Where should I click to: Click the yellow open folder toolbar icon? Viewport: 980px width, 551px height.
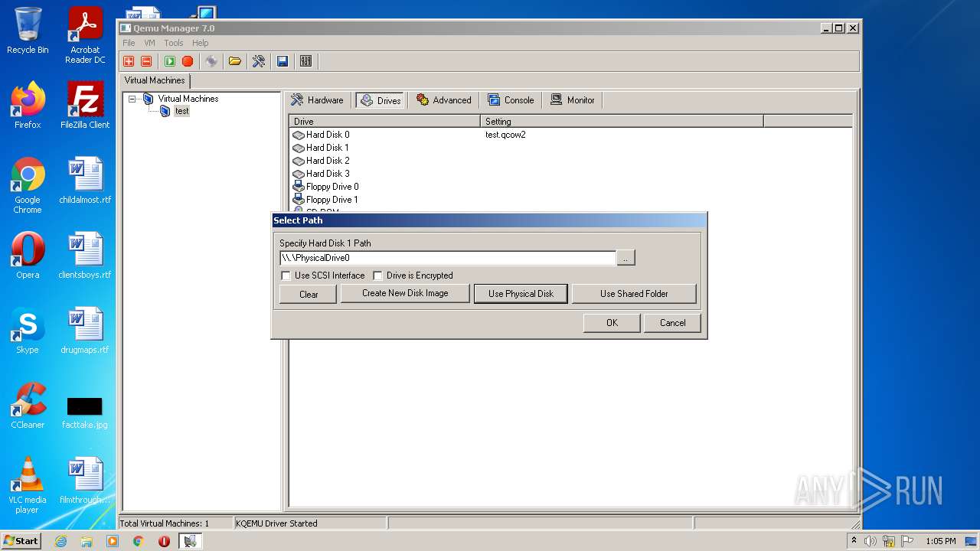pos(235,61)
